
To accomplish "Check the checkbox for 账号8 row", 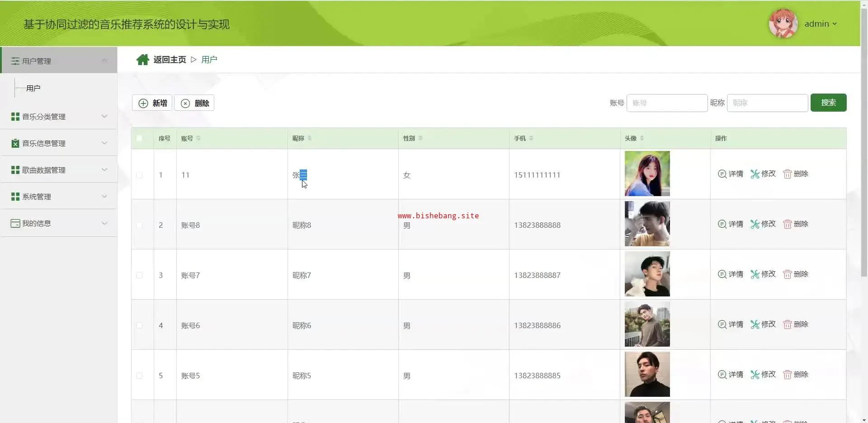I will click(x=139, y=225).
